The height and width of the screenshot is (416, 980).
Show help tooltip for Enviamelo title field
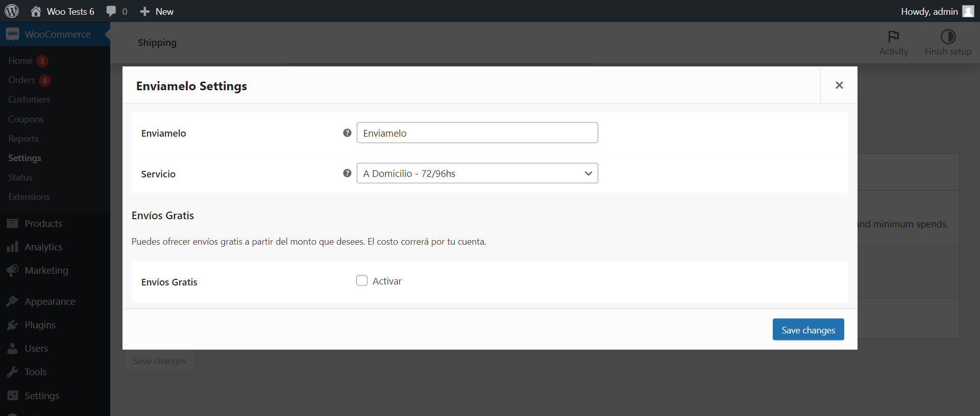coord(347,133)
